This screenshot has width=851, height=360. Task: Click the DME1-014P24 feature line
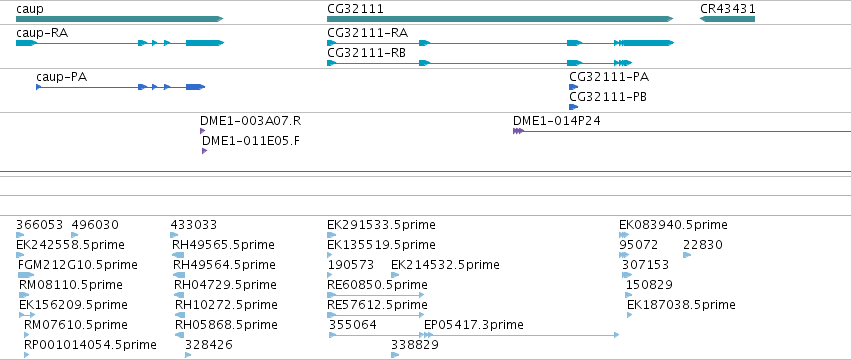tap(682, 131)
